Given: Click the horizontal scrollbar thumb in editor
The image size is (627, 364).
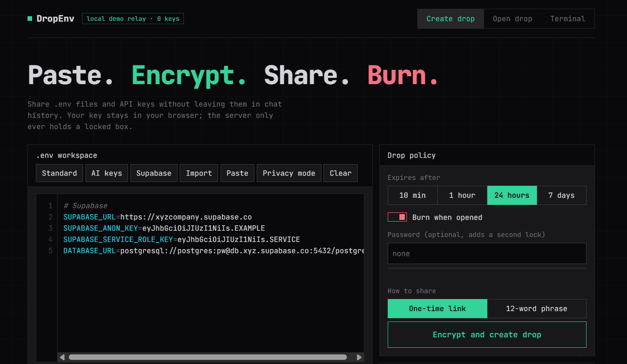Looking at the screenshot, I should (208, 357).
